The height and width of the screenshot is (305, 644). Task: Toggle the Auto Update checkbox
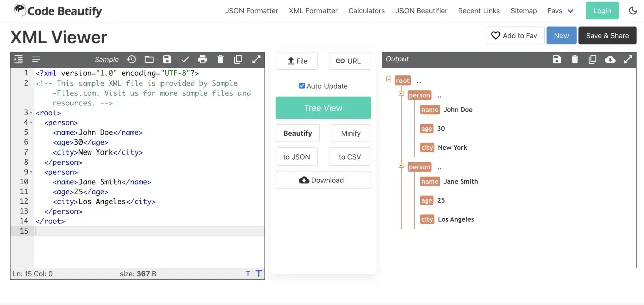(x=302, y=86)
